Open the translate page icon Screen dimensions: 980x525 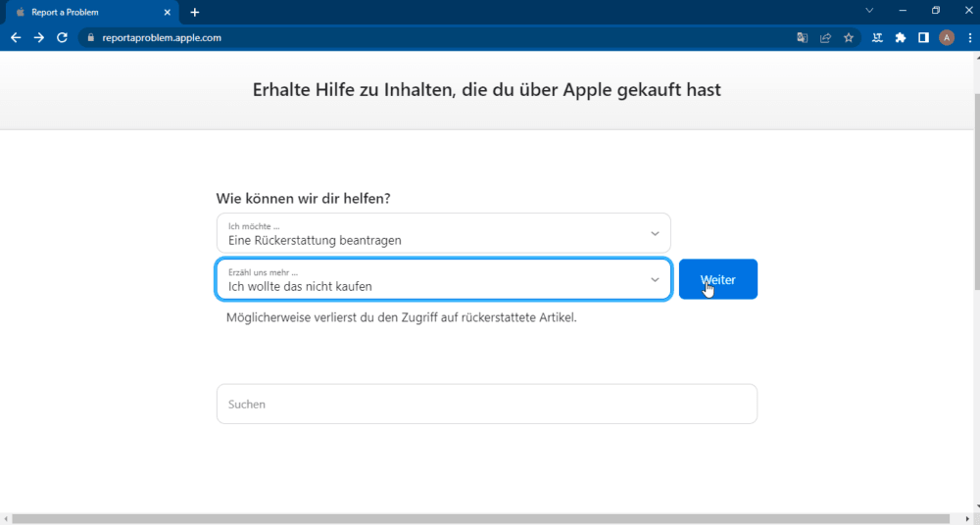coord(803,37)
